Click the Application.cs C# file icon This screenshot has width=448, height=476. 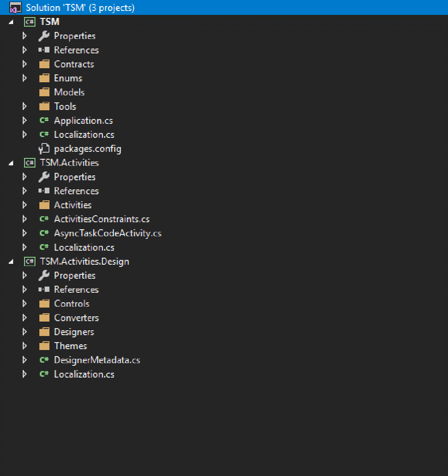(x=44, y=121)
